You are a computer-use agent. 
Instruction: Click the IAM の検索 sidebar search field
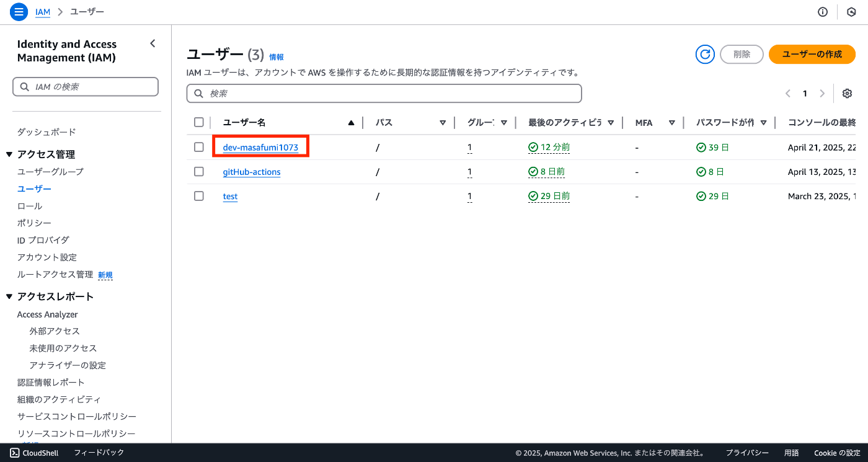point(86,87)
